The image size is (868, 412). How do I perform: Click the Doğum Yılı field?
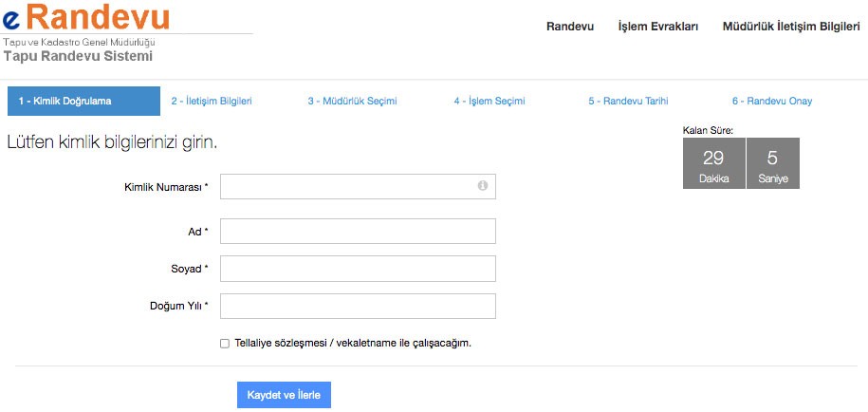358,306
